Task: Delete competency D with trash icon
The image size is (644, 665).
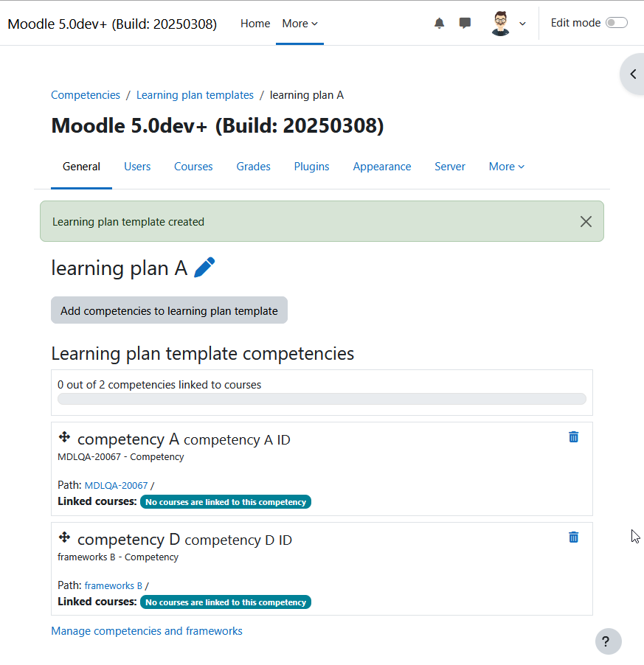Action: [574, 537]
